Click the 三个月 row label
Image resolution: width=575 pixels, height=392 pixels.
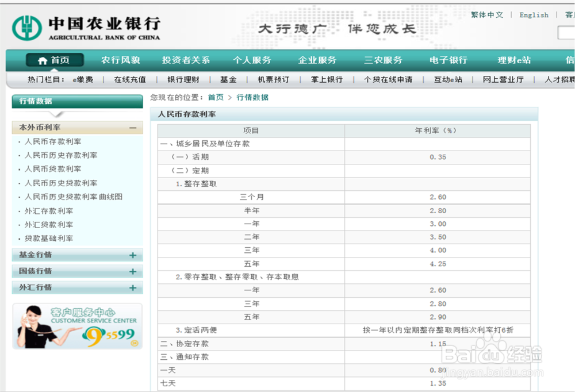click(x=252, y=197)
